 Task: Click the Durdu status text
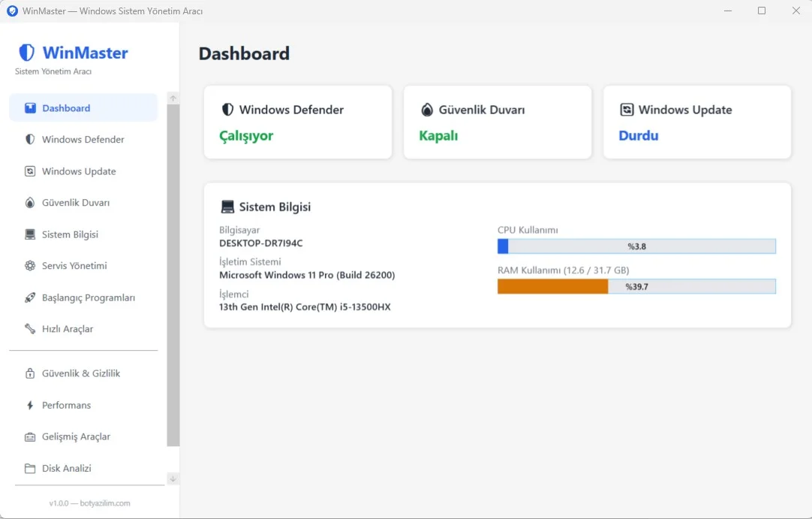(639, 136)
